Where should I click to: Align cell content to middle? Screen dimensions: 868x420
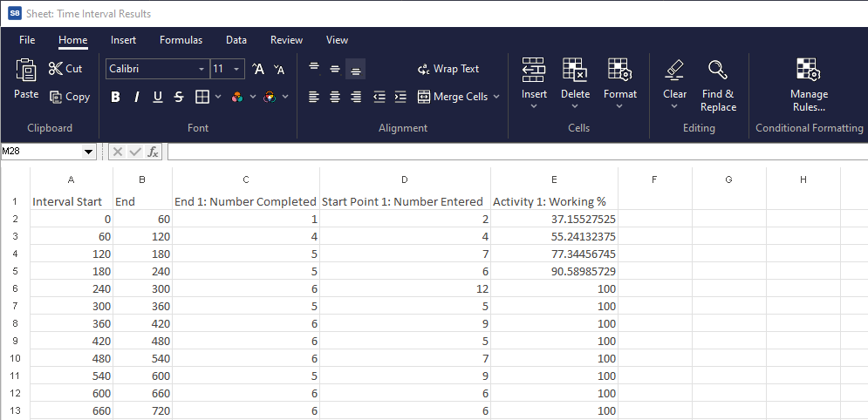tap(335, 69)
